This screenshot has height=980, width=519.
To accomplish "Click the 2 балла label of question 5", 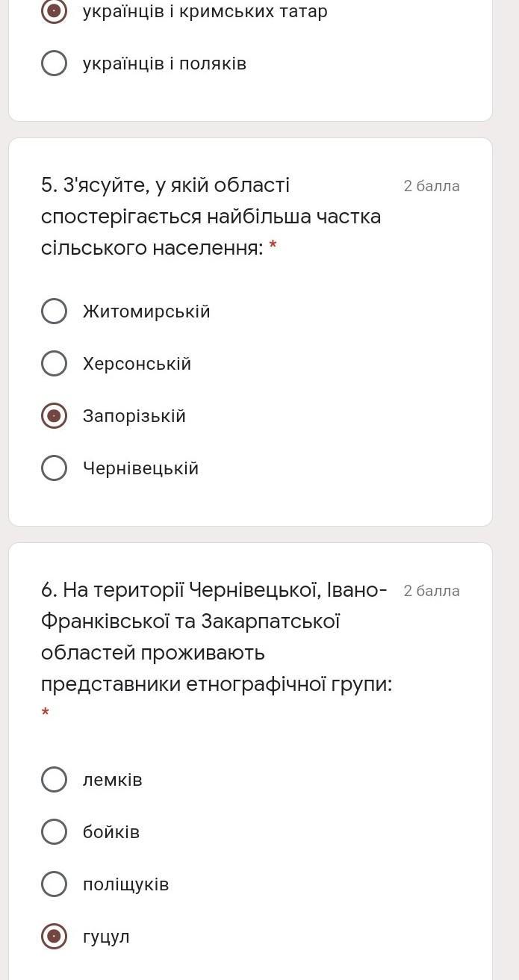I will (x=432, y=186).
